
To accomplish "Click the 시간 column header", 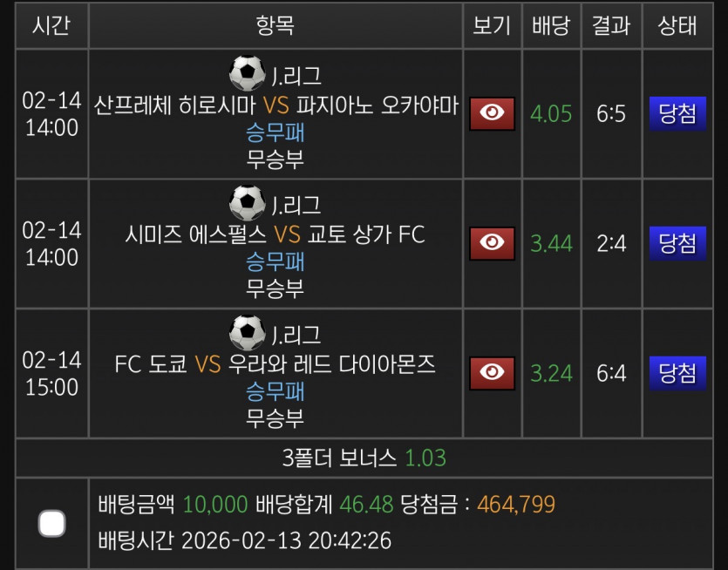I will (x=51, y=25).
